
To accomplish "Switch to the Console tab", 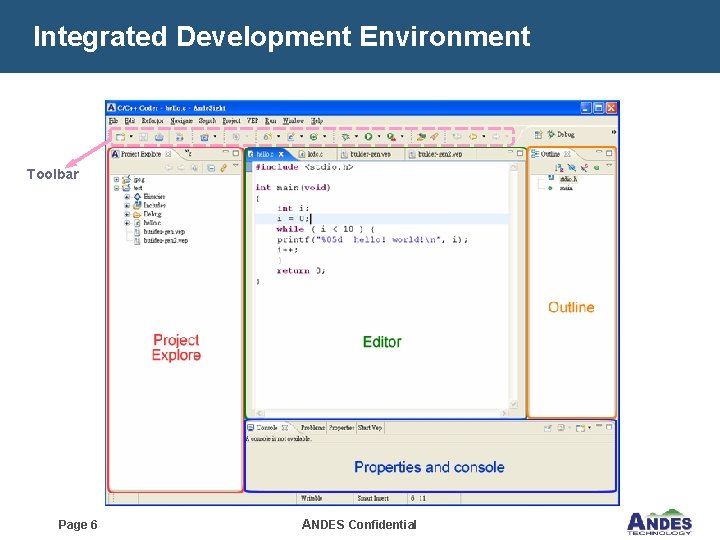I will coord(267,428).
